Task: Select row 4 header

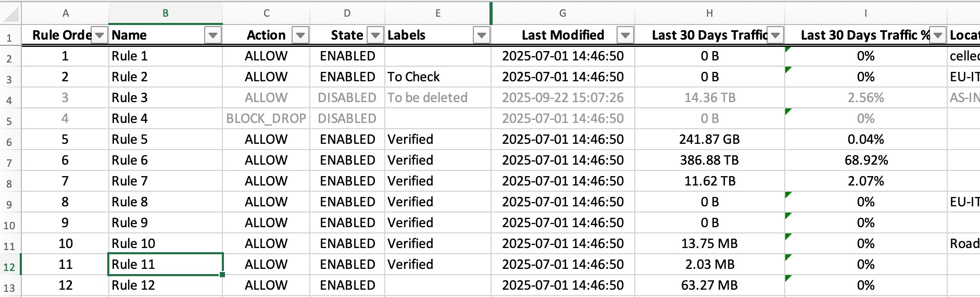Action: (9, 100)
